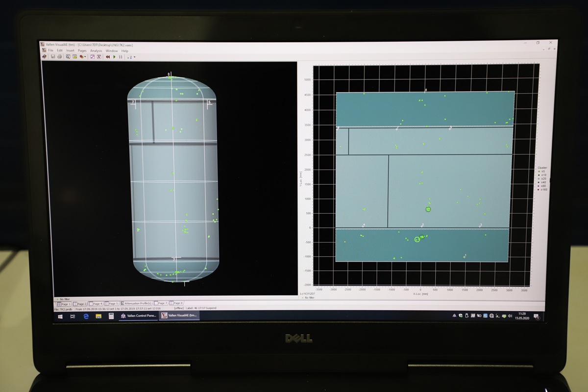Click Windows Security shield tray icon
588x392 pixels.
pos(461,316)
